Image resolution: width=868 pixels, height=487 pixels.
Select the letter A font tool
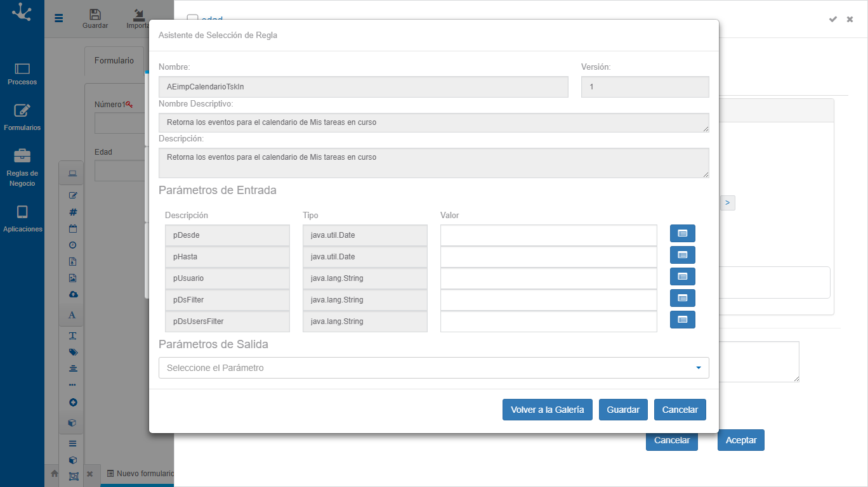click(72, 315)
